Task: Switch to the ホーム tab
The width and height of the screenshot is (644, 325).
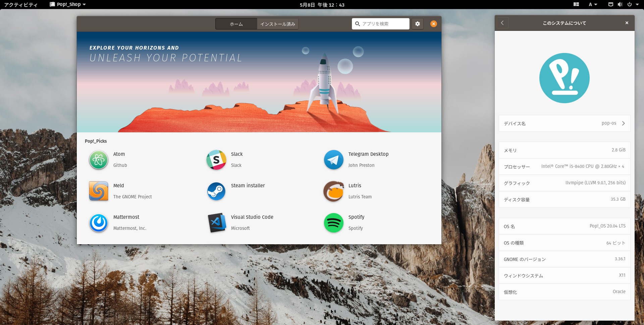Action: point(236,24)
